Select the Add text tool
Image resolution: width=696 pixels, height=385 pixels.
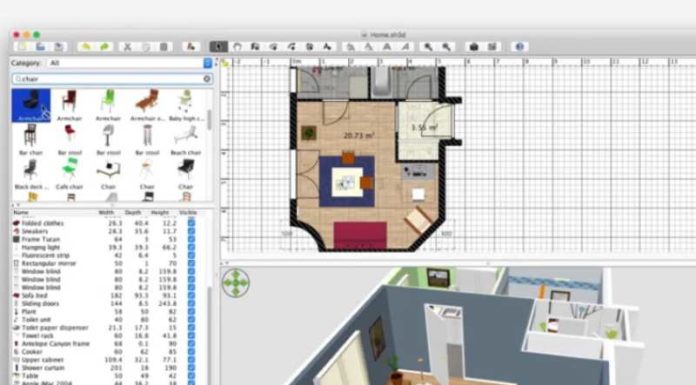(328, 47)
